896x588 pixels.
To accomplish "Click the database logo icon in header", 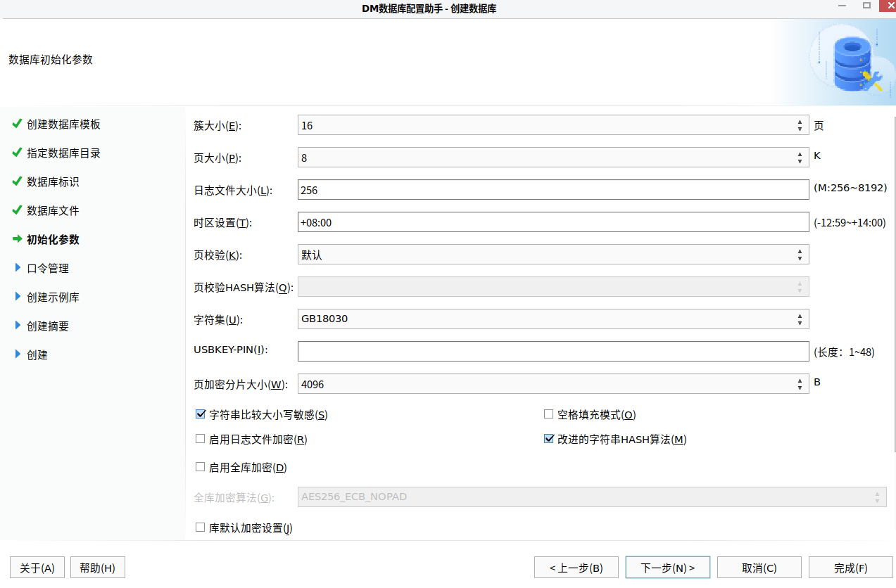I will tap(852, 65).
